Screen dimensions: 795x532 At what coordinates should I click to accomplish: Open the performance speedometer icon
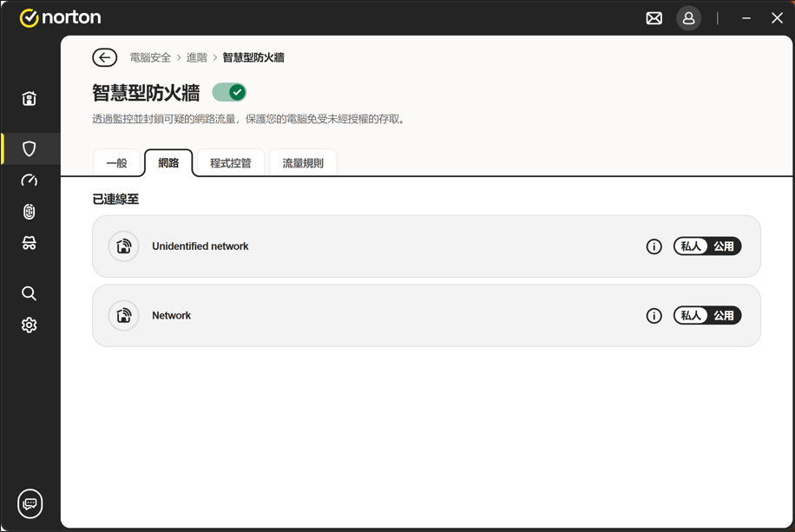pos(30,181)
